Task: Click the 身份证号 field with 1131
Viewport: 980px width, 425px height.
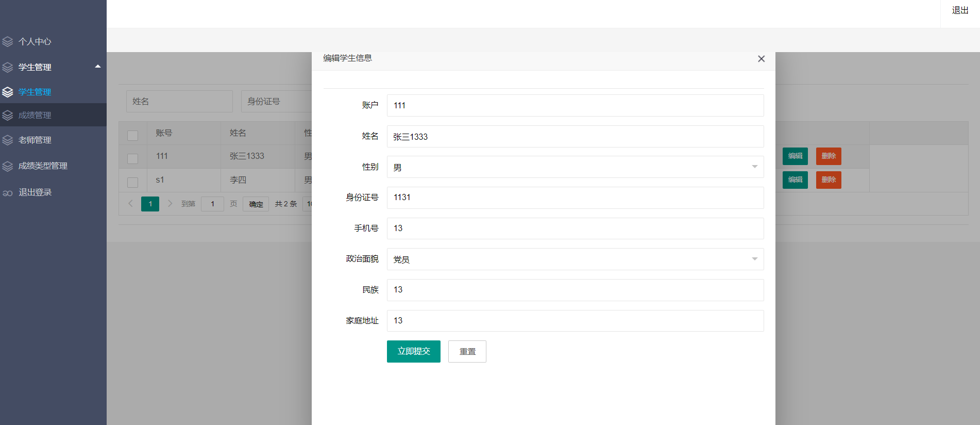Action: click(575, 198)
